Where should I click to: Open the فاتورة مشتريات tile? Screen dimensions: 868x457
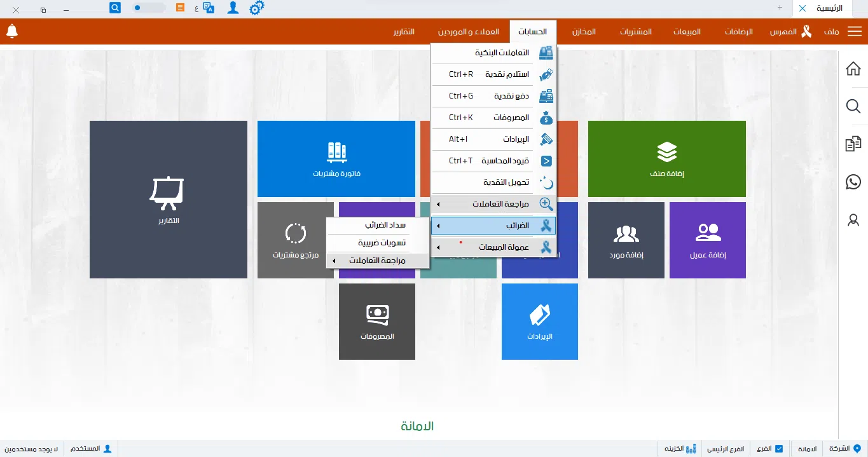click(336, 158)
